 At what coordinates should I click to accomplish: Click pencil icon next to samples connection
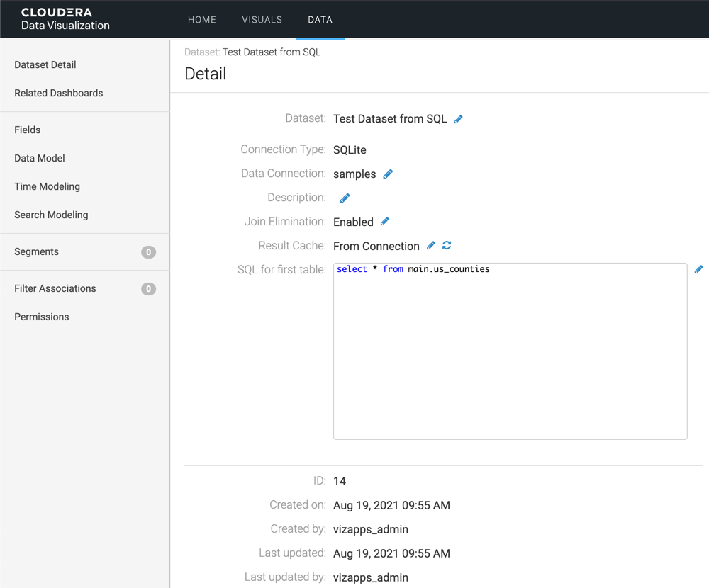click(x=388, y=174)
